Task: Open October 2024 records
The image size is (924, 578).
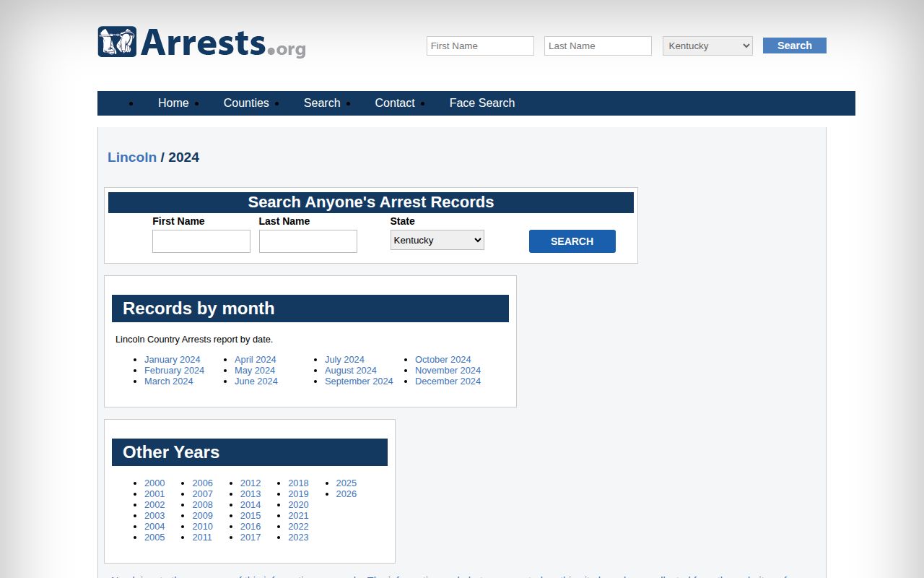Action: click(443, 359)
